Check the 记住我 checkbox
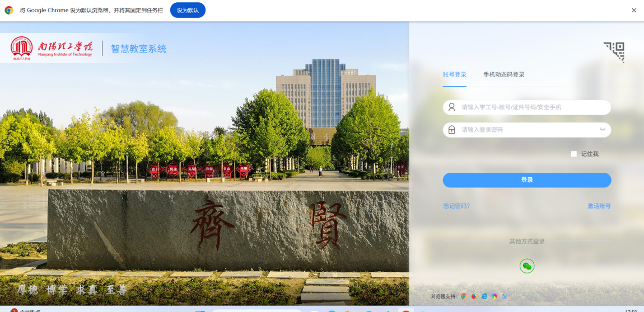Image resolution: width=644 pixels, height=312 pixels. (x=573, y=154)
